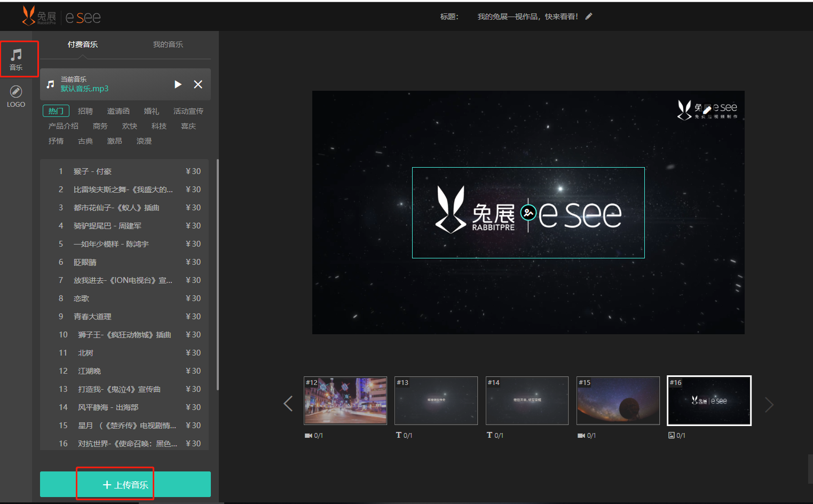This screenshot has width=813, height=504.
Task: Choose song 一如年少模样 - 陈鸿宇
Action: [124, 244]
